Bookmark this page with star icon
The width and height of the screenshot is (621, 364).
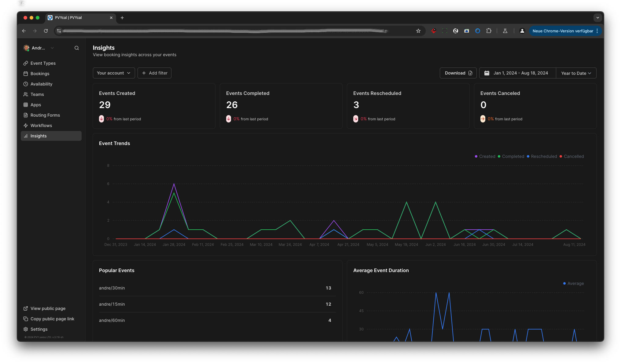[x=418, y=31]
